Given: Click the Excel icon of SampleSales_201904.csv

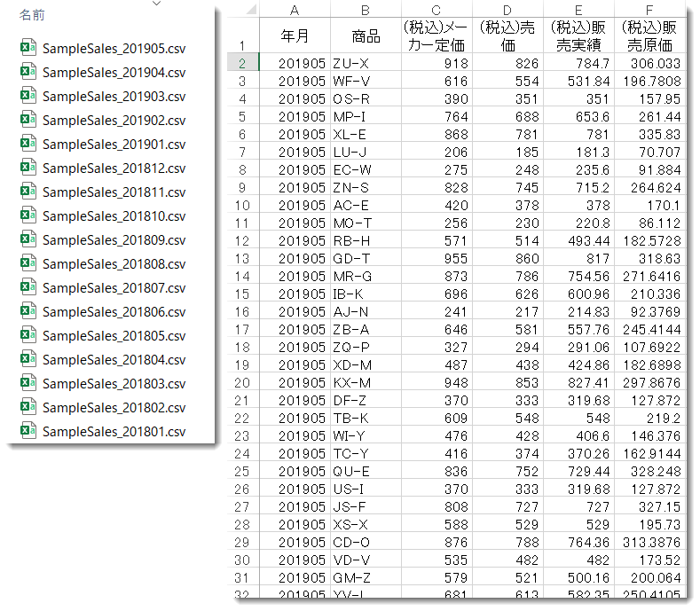Looking at the screenshot, I should click(x=28, y=71).
